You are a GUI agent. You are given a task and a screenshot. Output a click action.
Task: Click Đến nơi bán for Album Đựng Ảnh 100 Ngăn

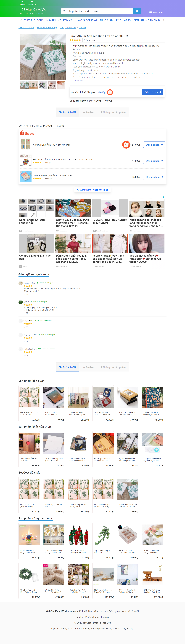tap(154, 145)
